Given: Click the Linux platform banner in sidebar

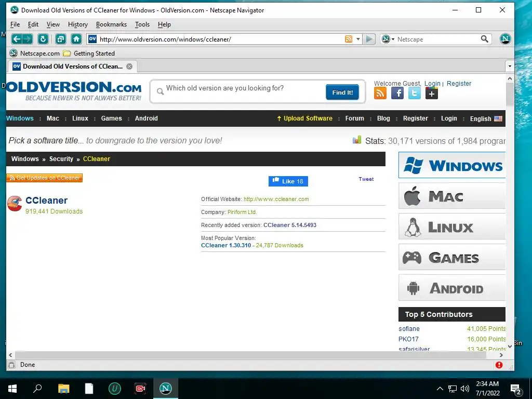Looking at the screenshot, I should (x=452, y=227).
